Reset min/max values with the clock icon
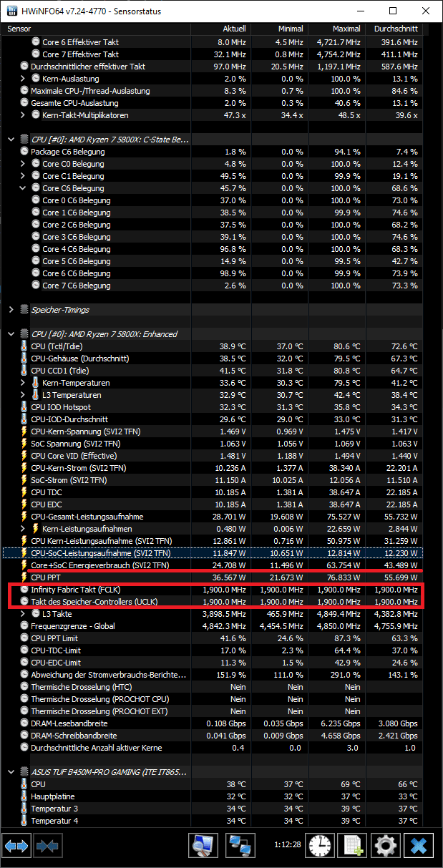The image size is (443, 868). coord(321,846)
